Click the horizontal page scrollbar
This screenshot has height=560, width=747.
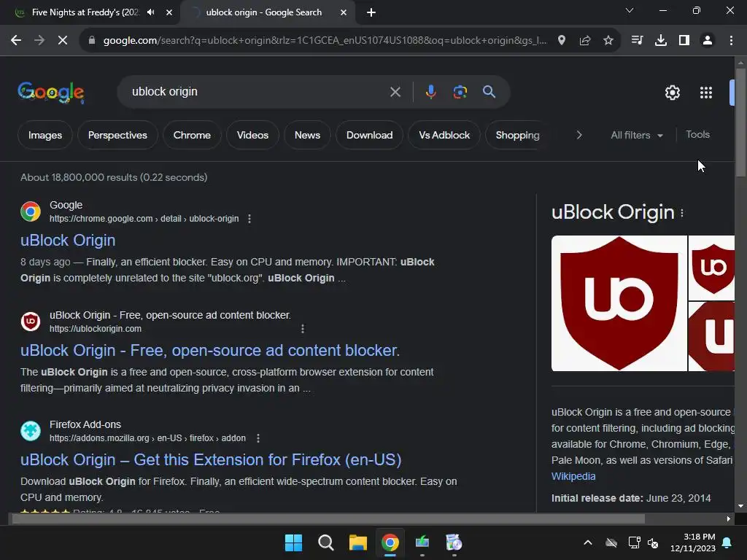(328, 518)
